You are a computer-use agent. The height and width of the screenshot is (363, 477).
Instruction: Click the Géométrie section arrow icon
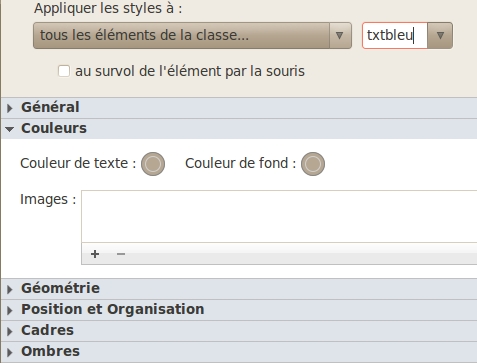[10, 289]
